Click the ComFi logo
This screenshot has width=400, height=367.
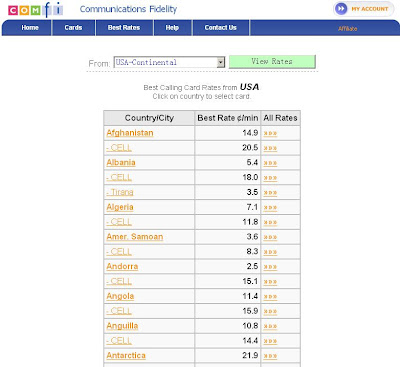coord(35,9)
